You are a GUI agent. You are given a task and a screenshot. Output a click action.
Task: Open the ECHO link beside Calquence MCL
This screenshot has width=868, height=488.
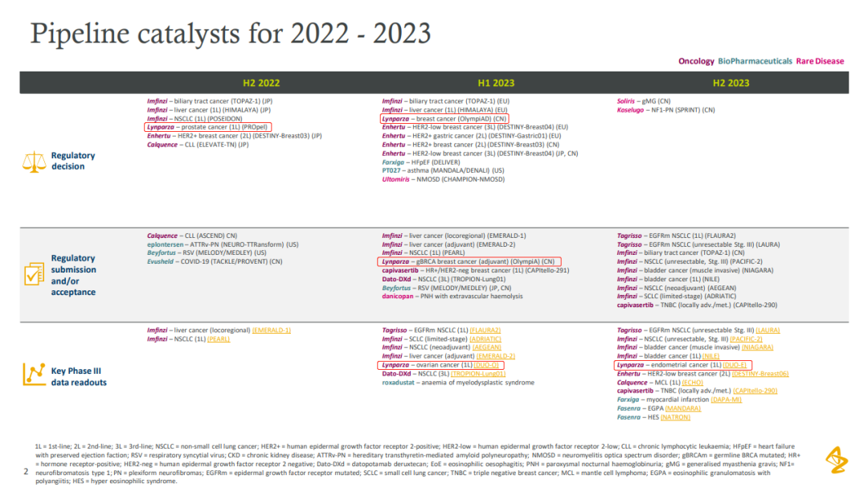[693, 383]
